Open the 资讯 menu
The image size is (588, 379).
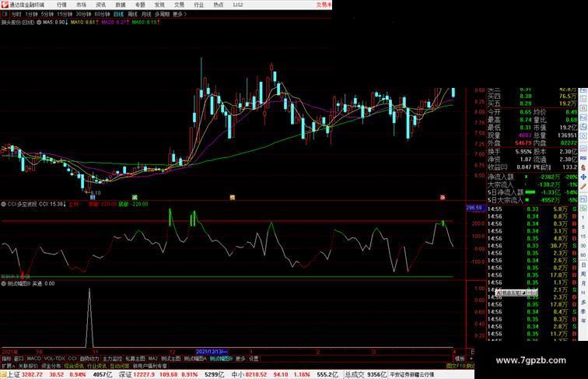point(100,5)
